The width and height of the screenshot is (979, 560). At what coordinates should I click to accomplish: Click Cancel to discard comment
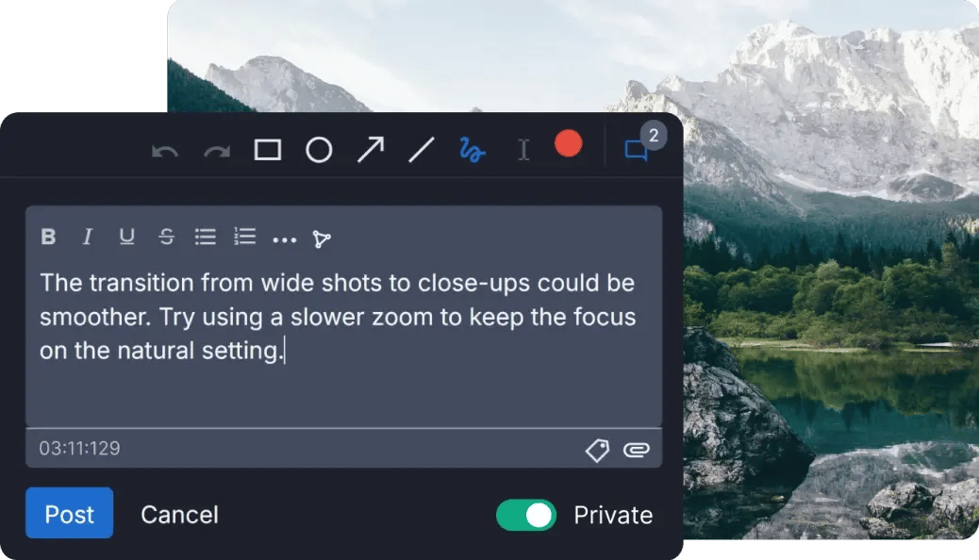point(179,515)
